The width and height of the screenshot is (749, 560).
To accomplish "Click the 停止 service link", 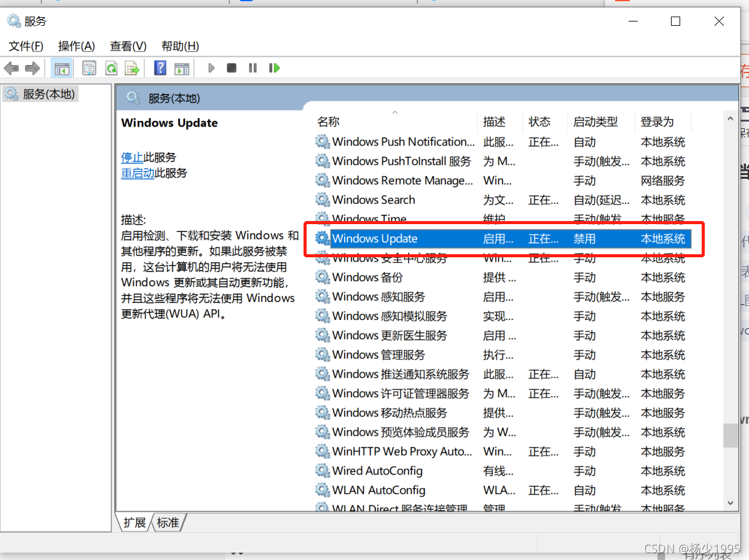I will tap(132, 157).
